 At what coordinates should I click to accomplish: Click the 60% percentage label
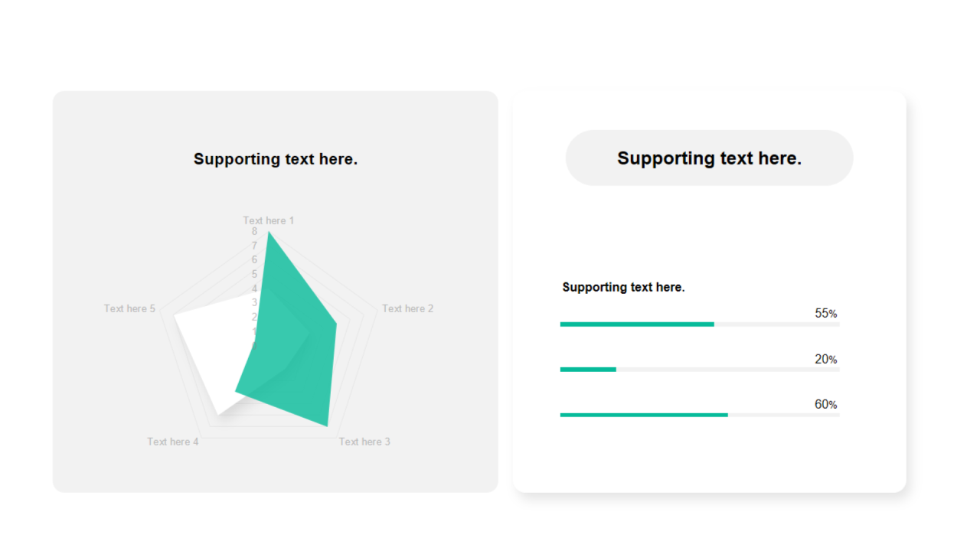(825, 405)
